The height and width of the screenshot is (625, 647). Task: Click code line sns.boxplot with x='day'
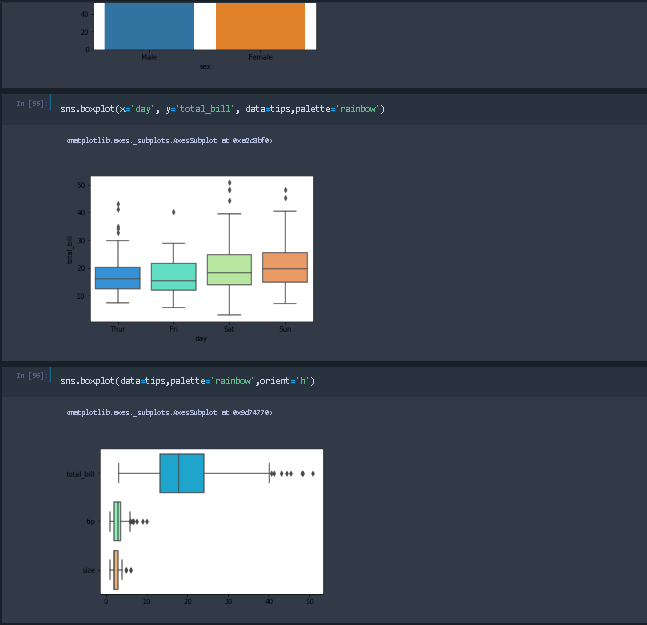point(222,109)
